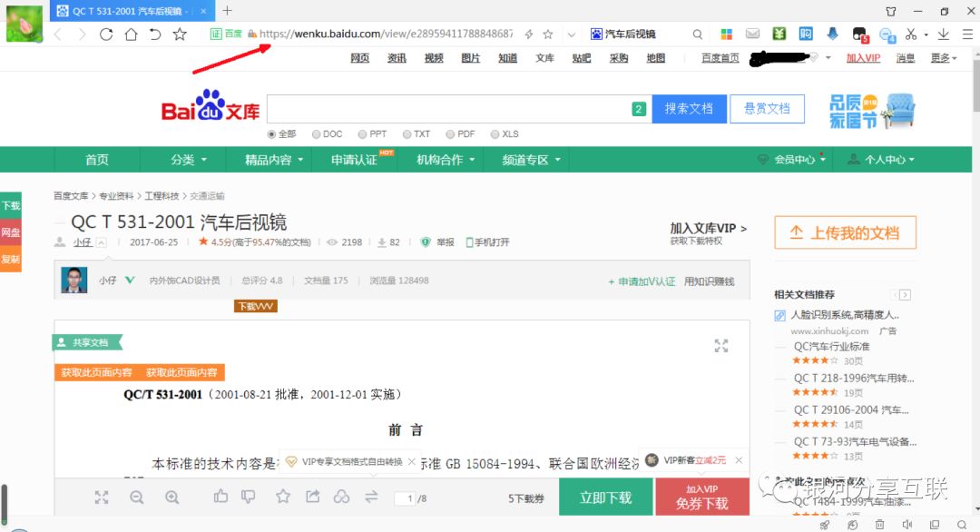Click the forward navigation arrow
The width and height of the screenshot is (980, 532).
pyautogui.click(x=82, y=34)
